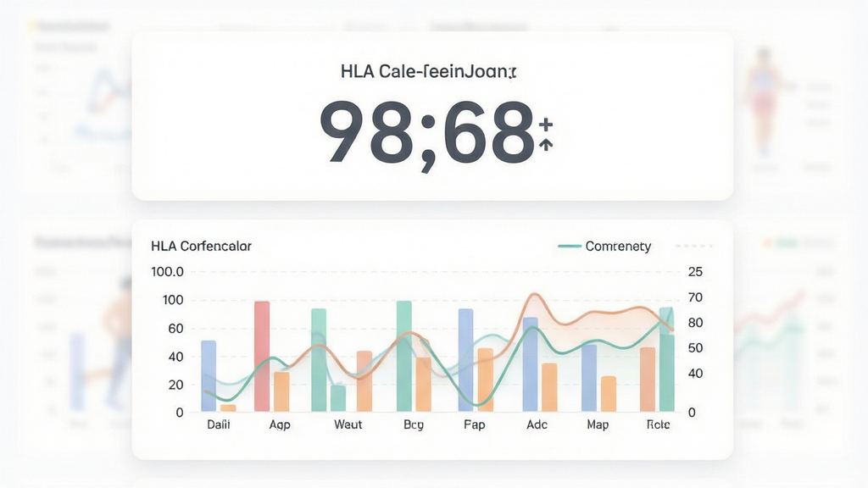Click the 70 label on the right axis
Screen dimensions: 868x488
point(695,297)
